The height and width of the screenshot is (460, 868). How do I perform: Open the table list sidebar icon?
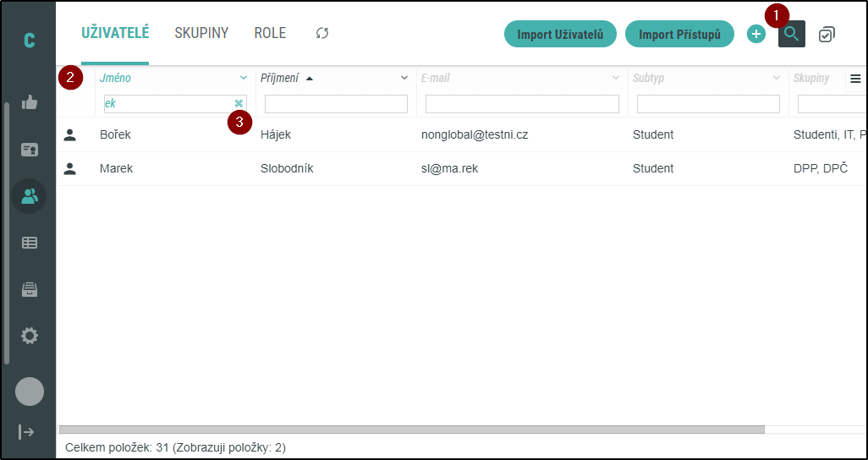pyautogui.click(x=30, y=243)
